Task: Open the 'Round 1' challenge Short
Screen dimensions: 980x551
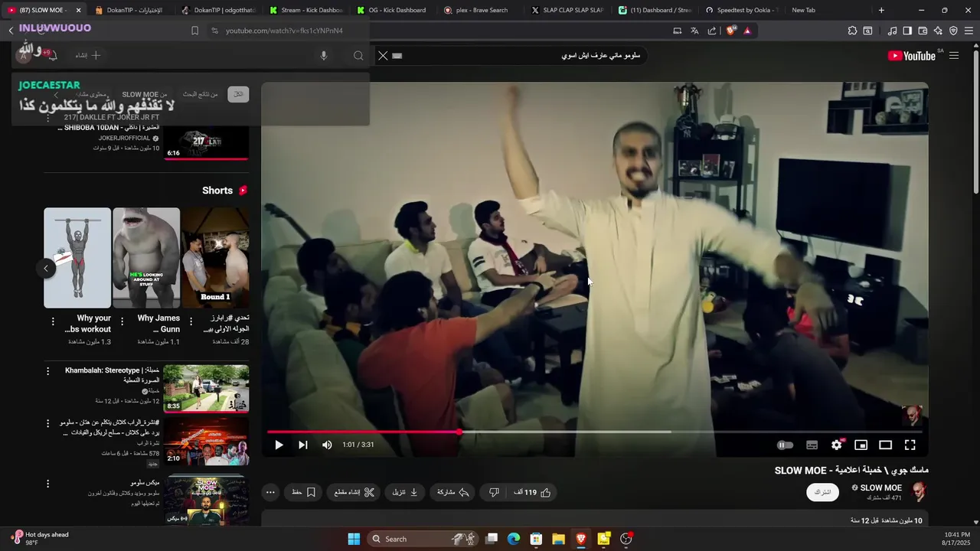Action: tap(215, 257)
